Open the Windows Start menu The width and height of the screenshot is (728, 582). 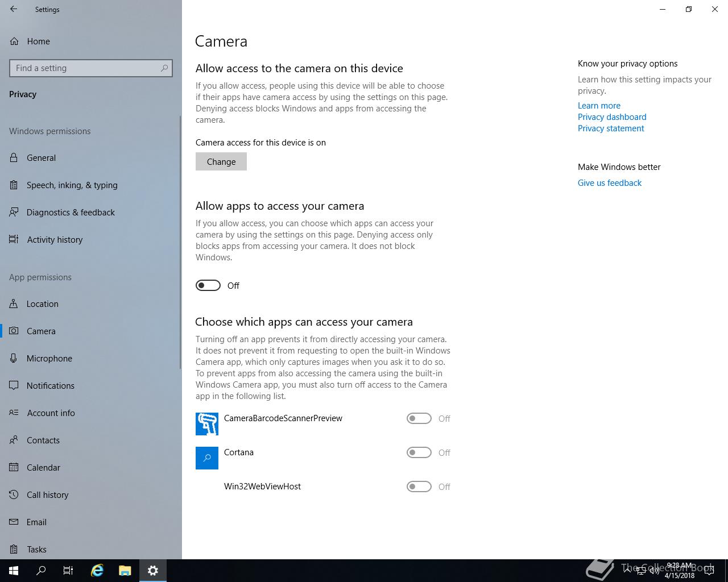point(14,571)
